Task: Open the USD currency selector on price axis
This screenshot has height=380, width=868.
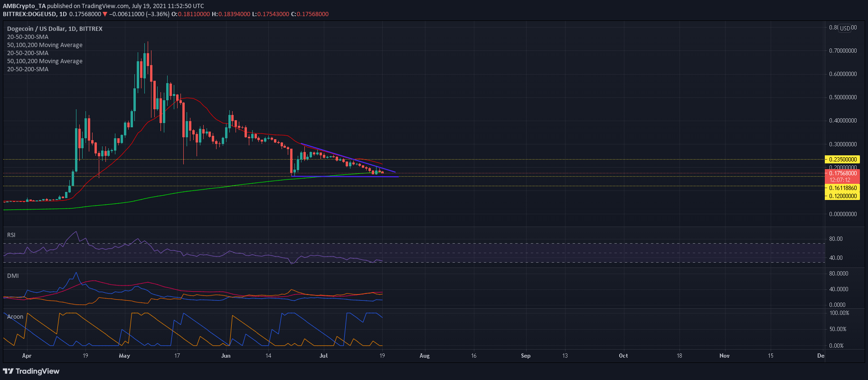Action: click(x=845, y=28)
